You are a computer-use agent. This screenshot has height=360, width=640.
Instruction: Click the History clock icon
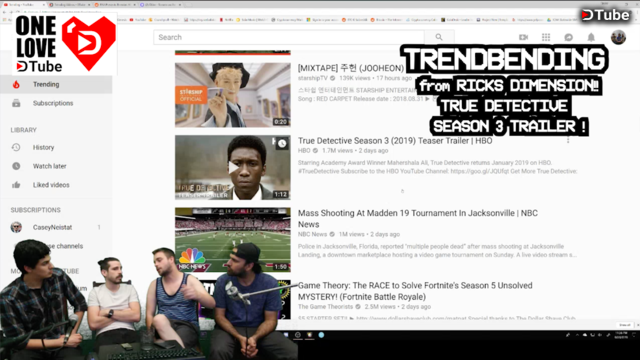click(16, 147)
